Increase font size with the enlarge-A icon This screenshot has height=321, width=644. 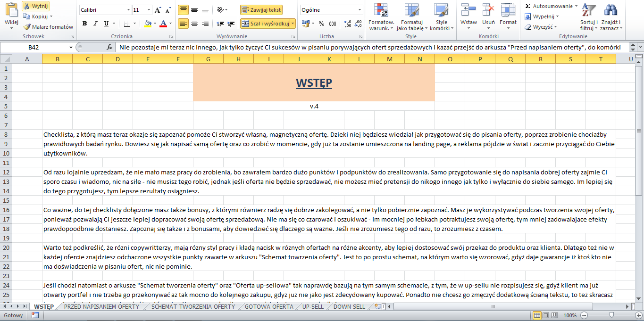158,10
